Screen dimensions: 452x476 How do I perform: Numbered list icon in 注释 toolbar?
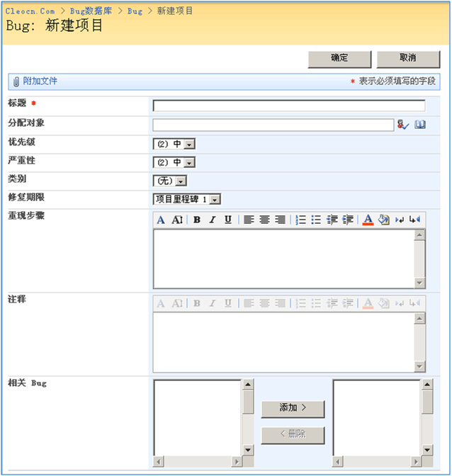300,303
